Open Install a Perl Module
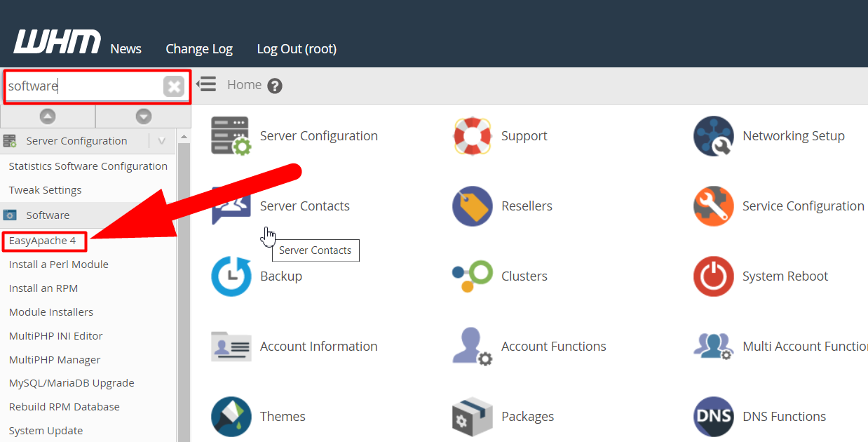Viewport: 868px width, 442px height. pos(58,264)
